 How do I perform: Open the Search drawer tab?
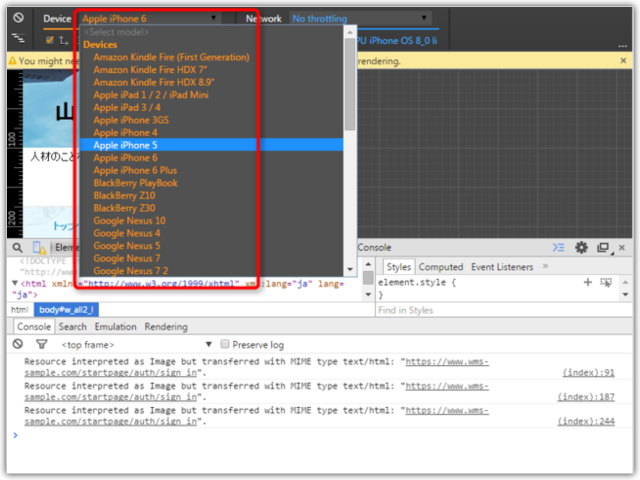coord(73,327)
